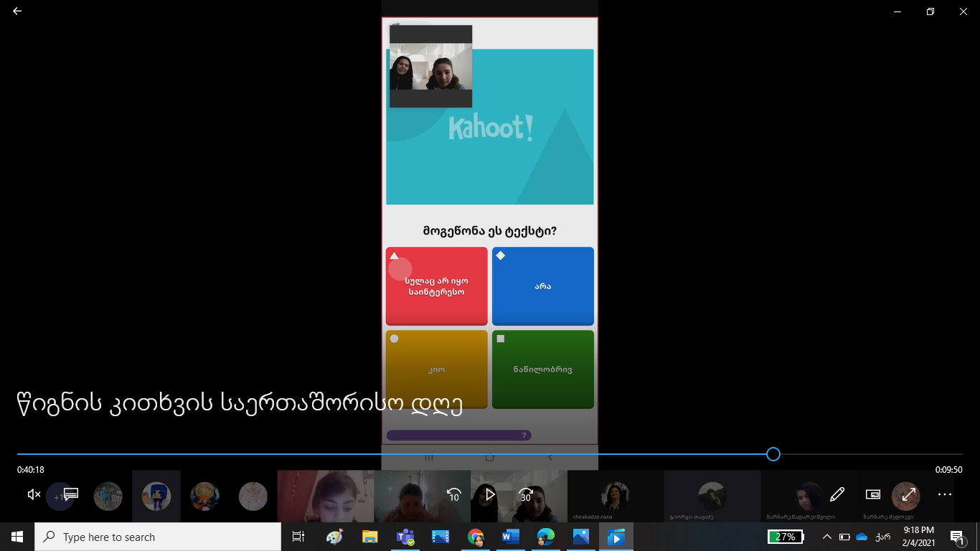Image resolution: width=980 pixels, height=551 pixels.
Task: Click the seek bar position handle
Action: coord(773,454)
